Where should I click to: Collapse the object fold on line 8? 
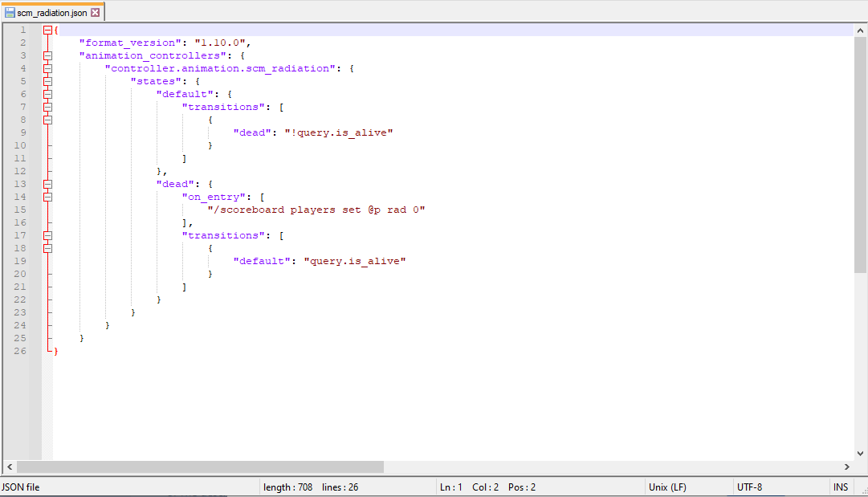tap(47, 120)
